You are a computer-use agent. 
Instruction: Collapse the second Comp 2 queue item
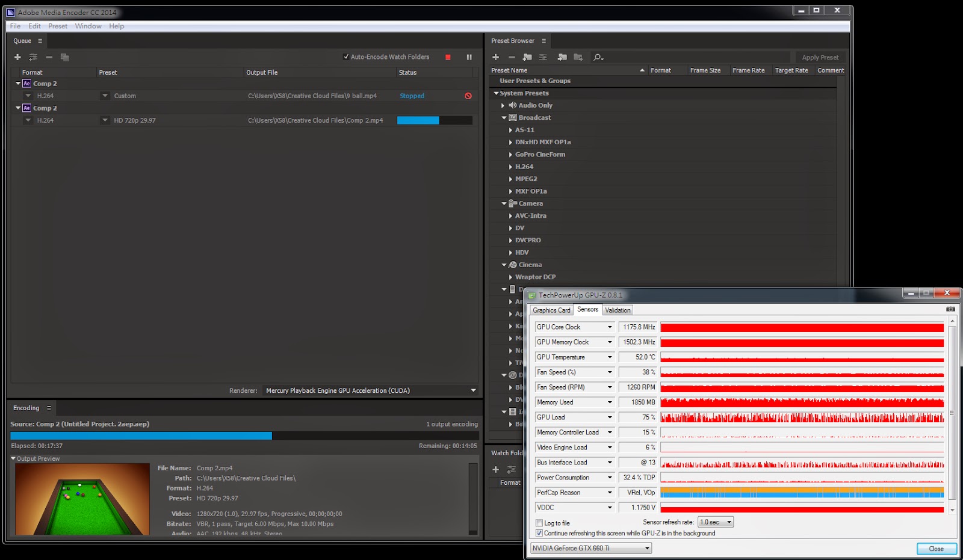[x=18, y=108]
